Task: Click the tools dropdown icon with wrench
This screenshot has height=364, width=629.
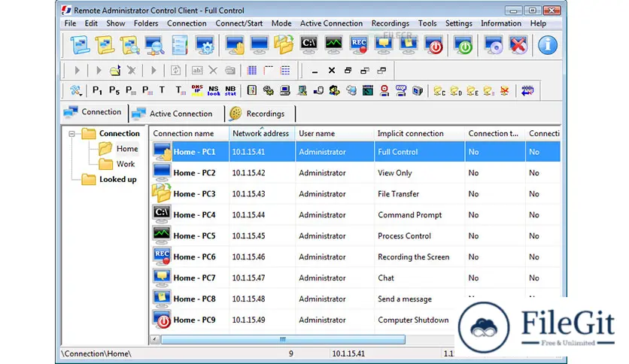Action: pos(75,90)
